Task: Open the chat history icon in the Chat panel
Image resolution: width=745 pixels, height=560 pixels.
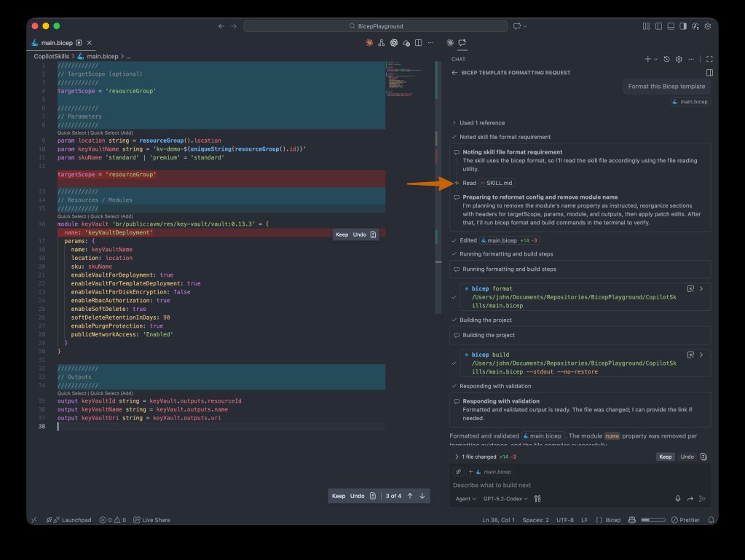Action: point(667,59)
